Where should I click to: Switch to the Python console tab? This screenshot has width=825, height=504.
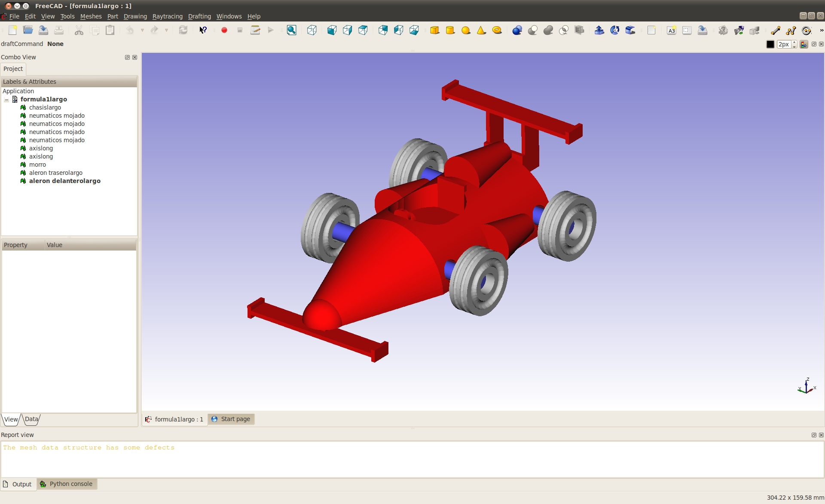[x=67, y=484]
